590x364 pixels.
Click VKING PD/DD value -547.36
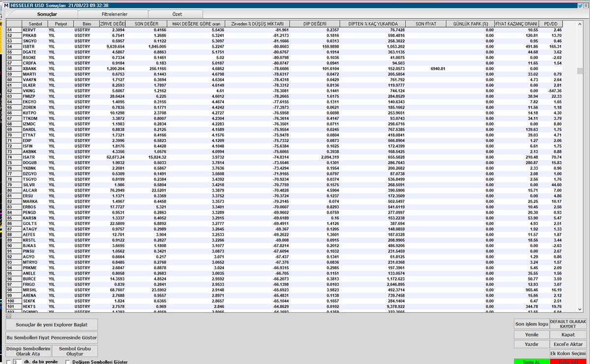[554, 90]
